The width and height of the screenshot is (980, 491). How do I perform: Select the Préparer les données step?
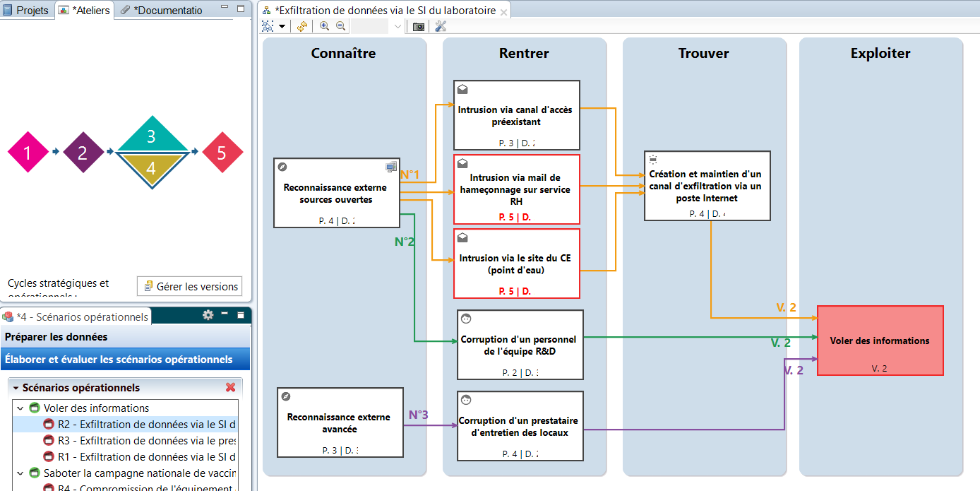tap(125, 337)
